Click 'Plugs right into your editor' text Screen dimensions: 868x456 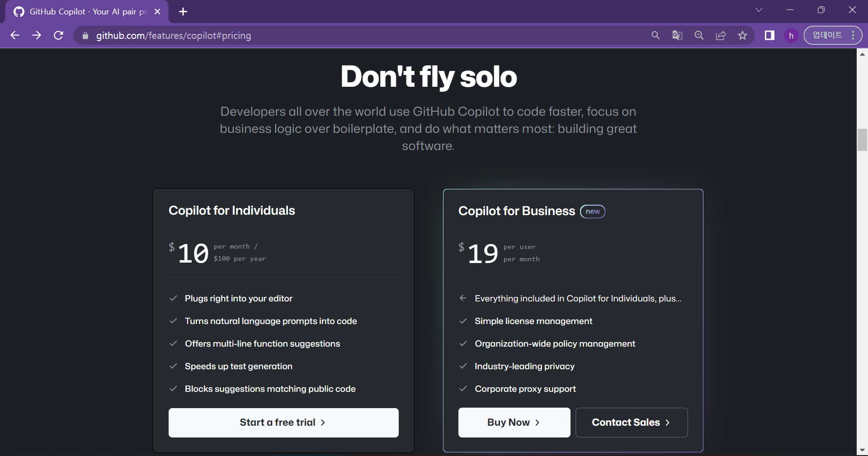pos(239,299)
